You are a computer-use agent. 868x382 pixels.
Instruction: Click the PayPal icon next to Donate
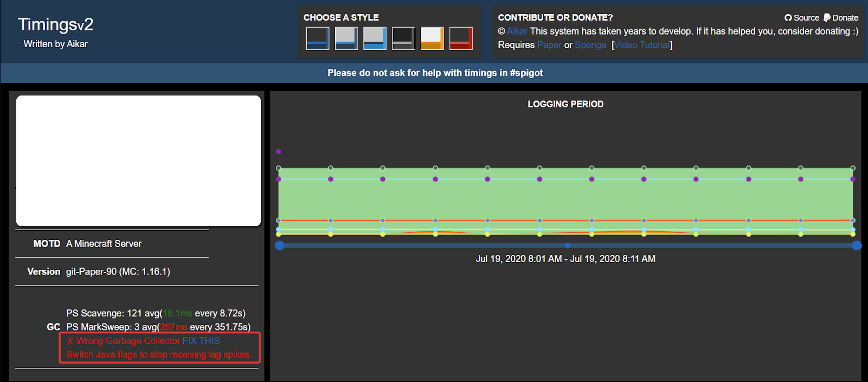coord(827,18)
